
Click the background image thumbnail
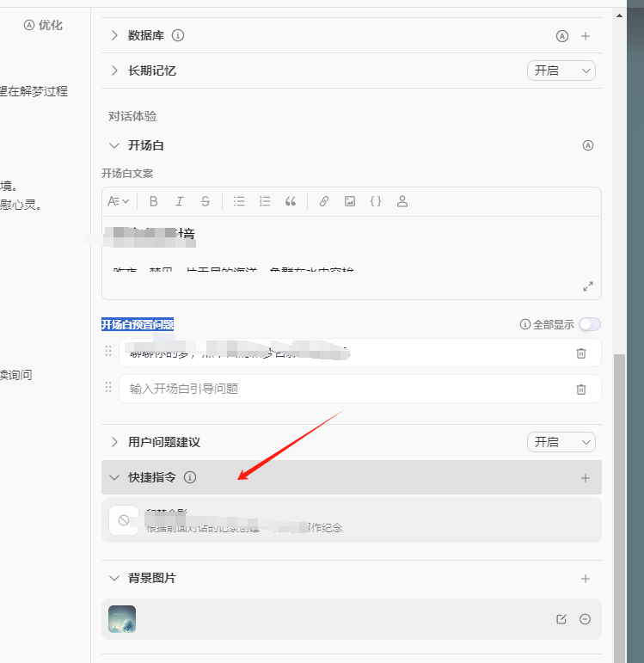point(122,619)
